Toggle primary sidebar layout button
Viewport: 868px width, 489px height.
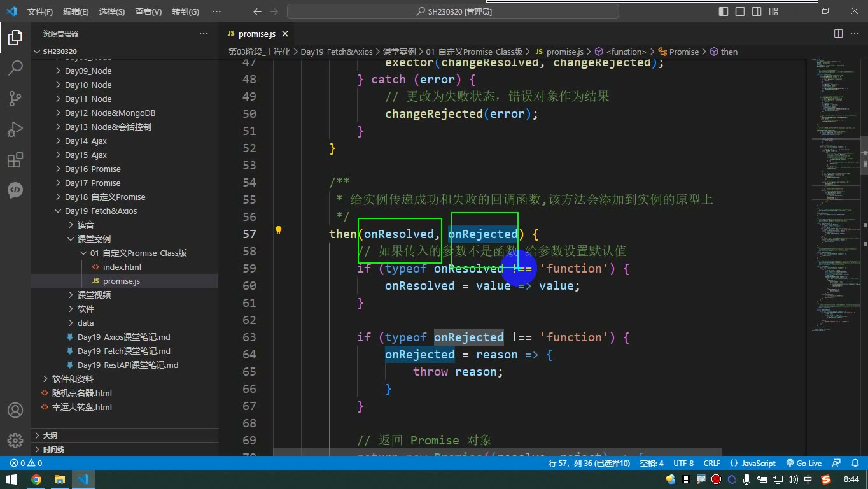[x=724, y=11]
